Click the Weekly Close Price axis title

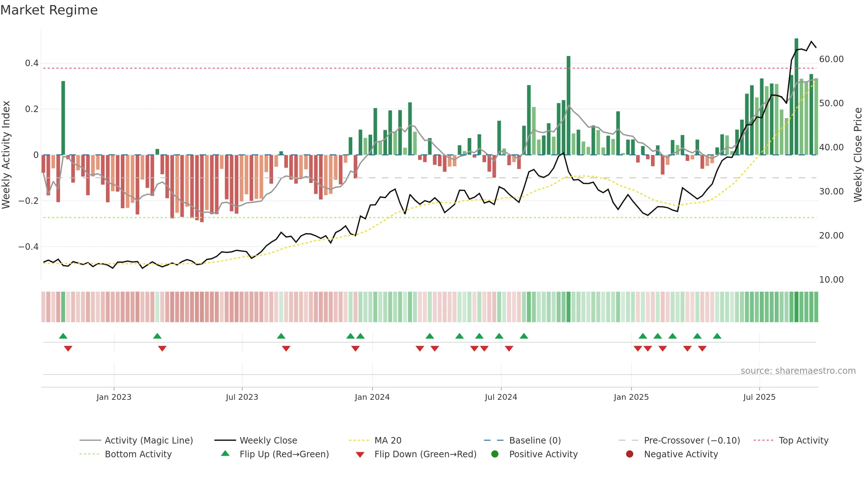tap(858, 155)
